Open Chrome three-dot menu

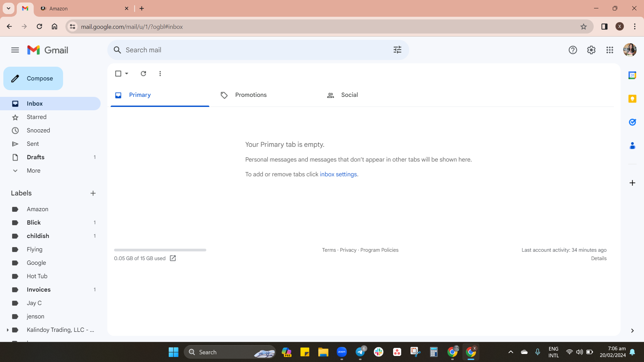[635, 26]
